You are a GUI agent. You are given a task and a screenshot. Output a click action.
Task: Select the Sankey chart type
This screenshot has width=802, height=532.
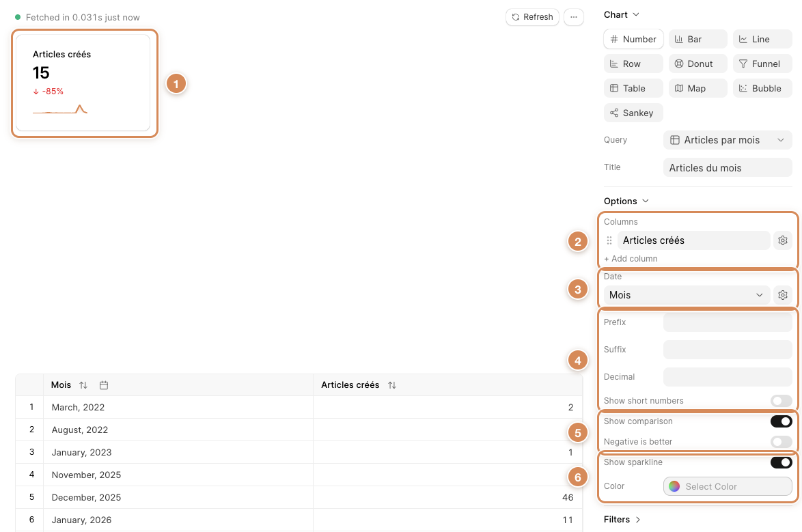click(633, 113)
